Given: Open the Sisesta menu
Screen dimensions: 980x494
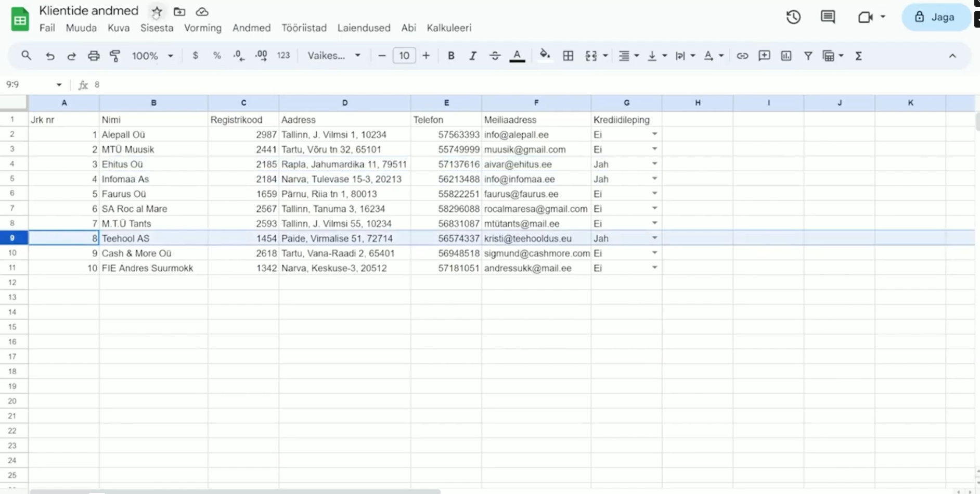Looking at the screenshot, I should [157, 28].
